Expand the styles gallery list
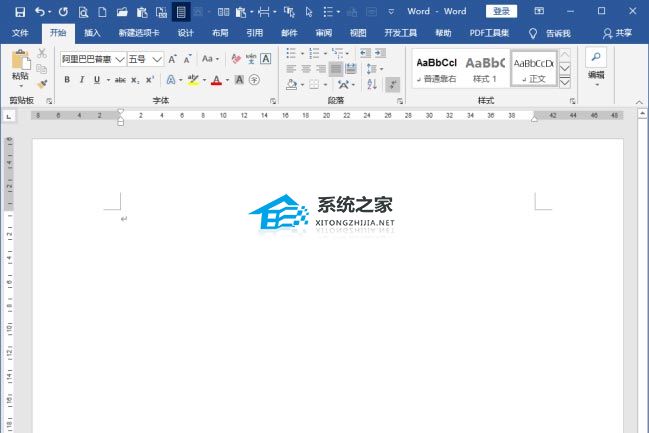Screen dimensions: 649x433 coord(565,82)
